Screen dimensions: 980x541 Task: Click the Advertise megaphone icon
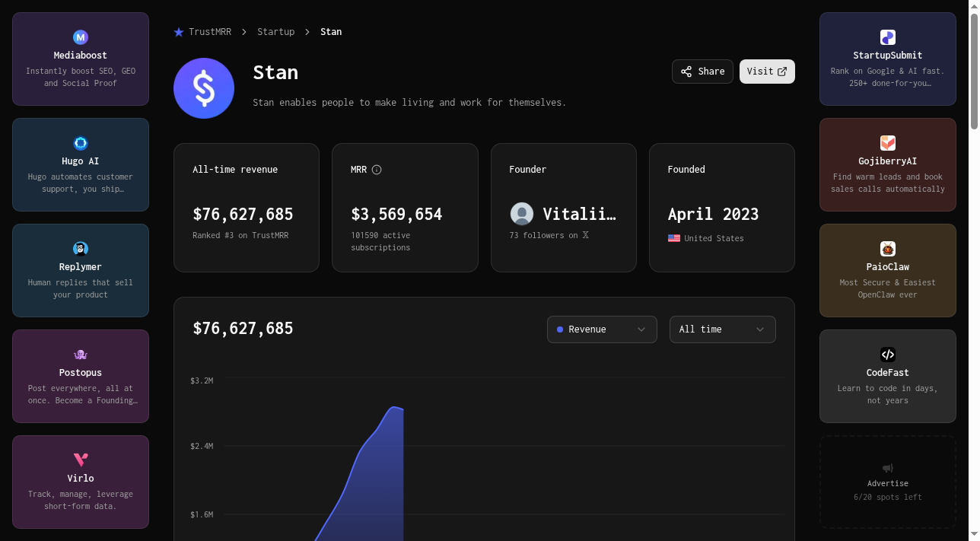coord(888,468)
